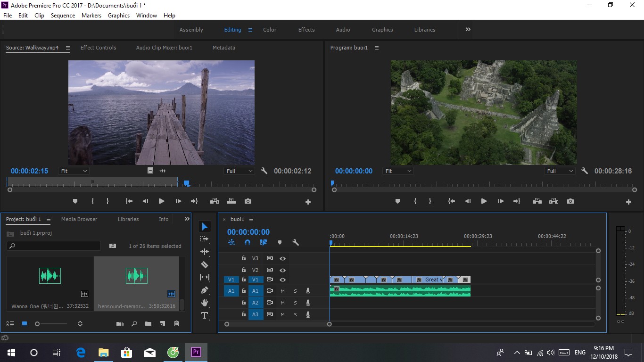Viewport: 644px width, 362px height.
Task: Open timeline display settings wrench
Action: point(296,242)
